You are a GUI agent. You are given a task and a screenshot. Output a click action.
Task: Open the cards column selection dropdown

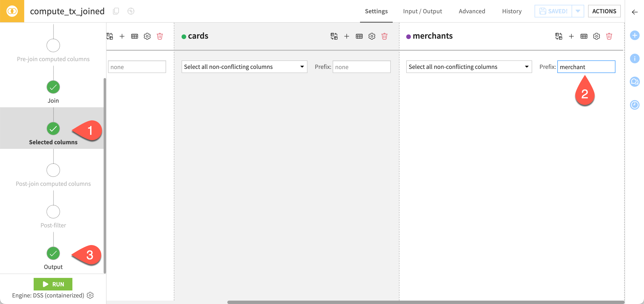244,67
